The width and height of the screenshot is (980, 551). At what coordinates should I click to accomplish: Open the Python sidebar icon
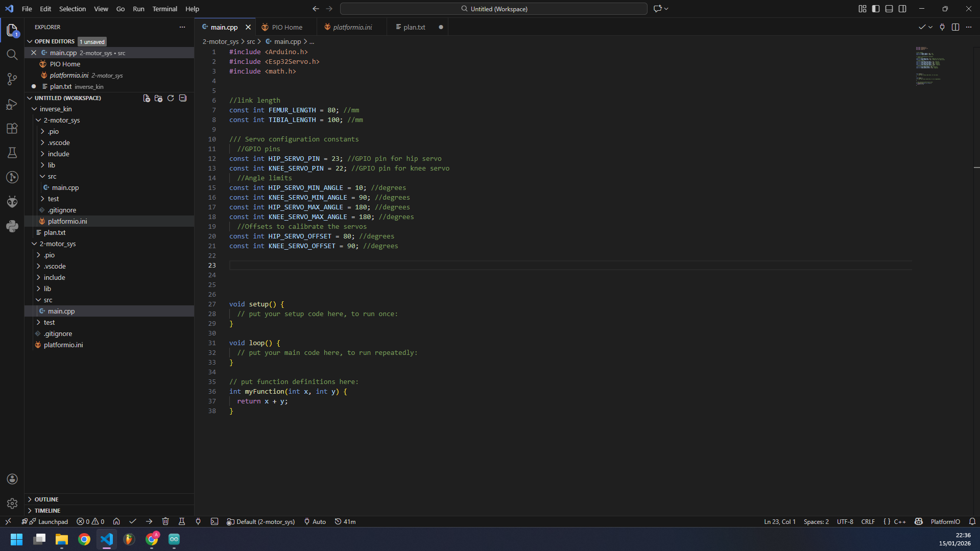pyautogui.click(x=12, y=226)
